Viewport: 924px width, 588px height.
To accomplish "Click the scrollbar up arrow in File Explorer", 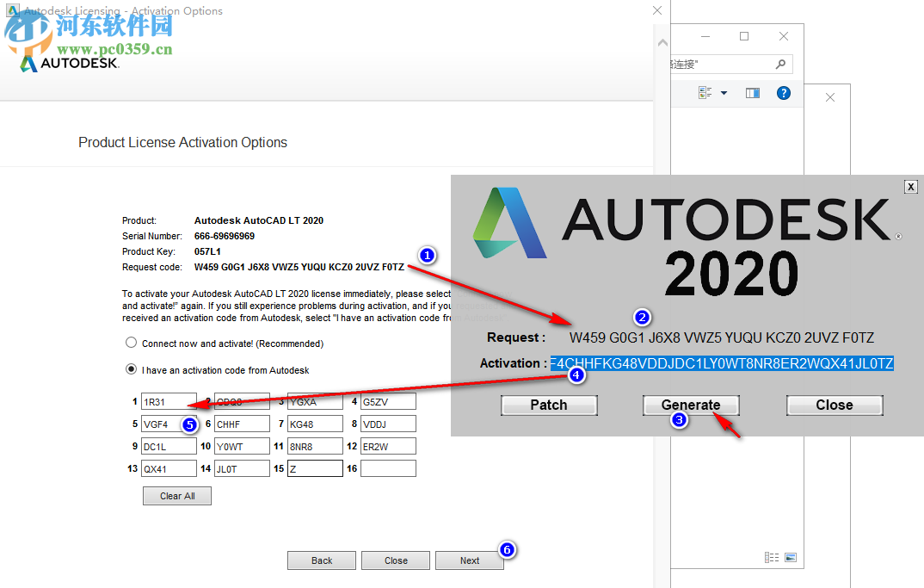I will click(662, 40).
